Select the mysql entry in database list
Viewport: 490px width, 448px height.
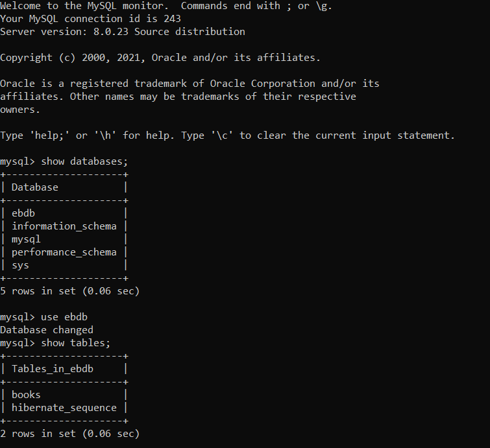click(x=26, y=239)
